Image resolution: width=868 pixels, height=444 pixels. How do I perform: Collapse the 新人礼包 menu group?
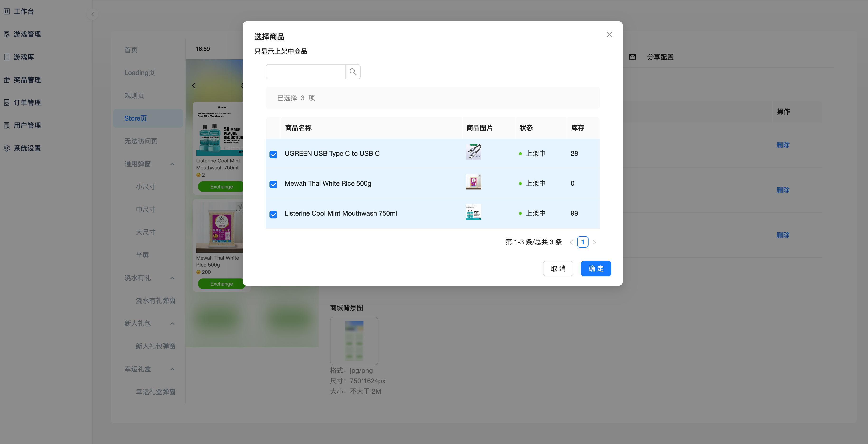coord(172,323)
